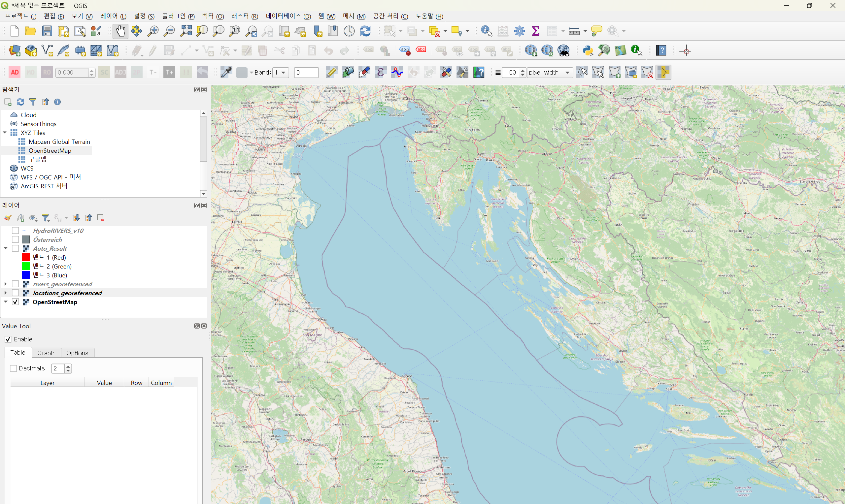The image size is (845, 504).
Task: Click the 밴드 1 (Red) color swatch
Action: 25,257
